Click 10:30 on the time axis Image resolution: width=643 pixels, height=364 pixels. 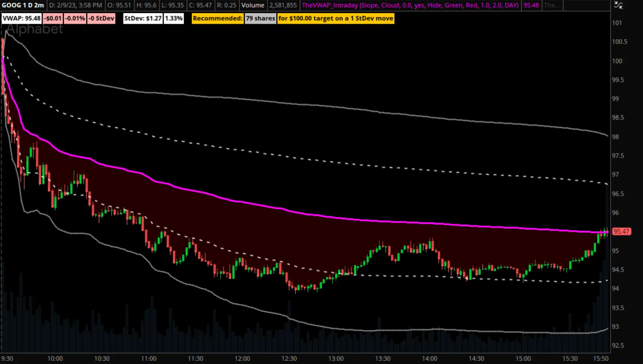pyautogui.click(x=102, y=359)
